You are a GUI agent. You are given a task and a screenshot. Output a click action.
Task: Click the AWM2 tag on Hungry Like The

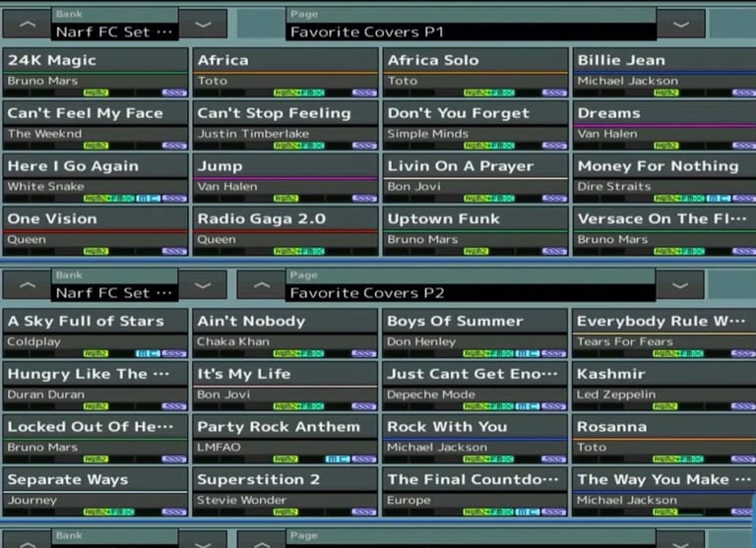point(95,406)
